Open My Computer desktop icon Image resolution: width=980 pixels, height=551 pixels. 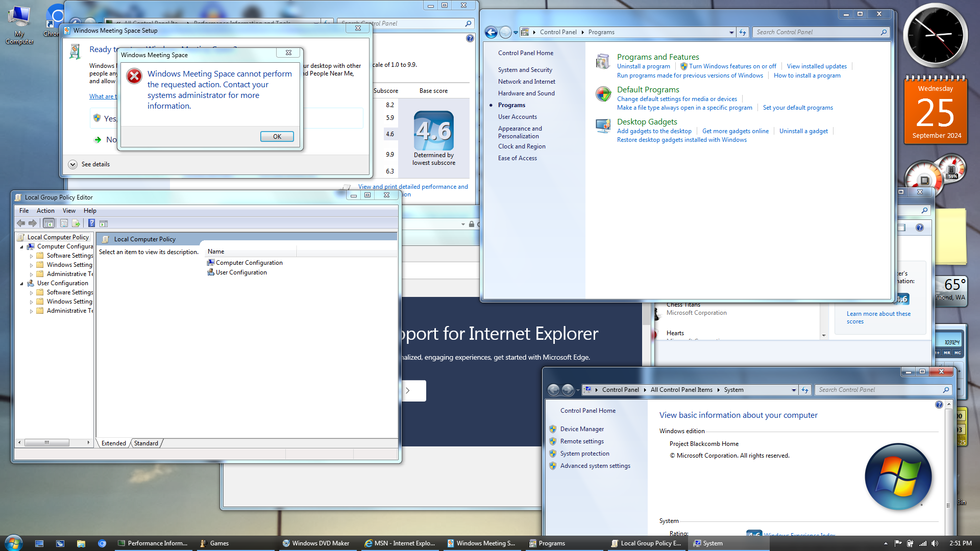point(19,25)
